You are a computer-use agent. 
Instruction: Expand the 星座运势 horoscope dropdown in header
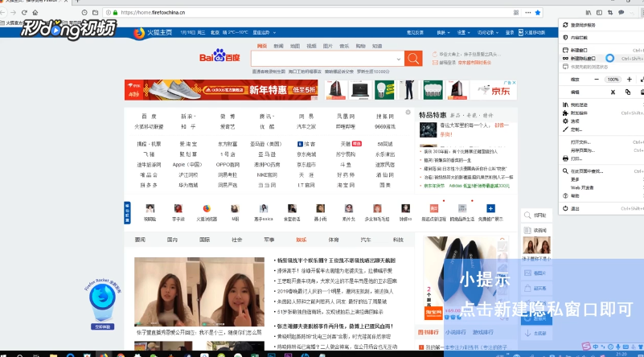(x=264, y=32)
